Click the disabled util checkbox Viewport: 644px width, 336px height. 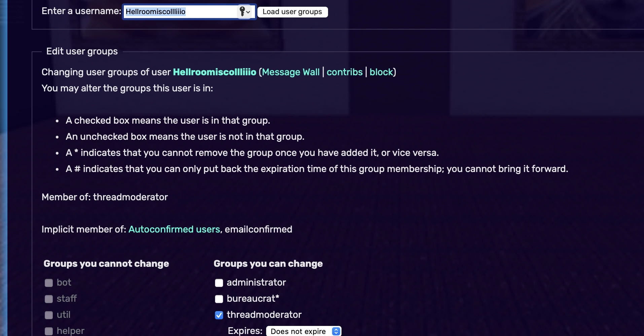point(49,315)
